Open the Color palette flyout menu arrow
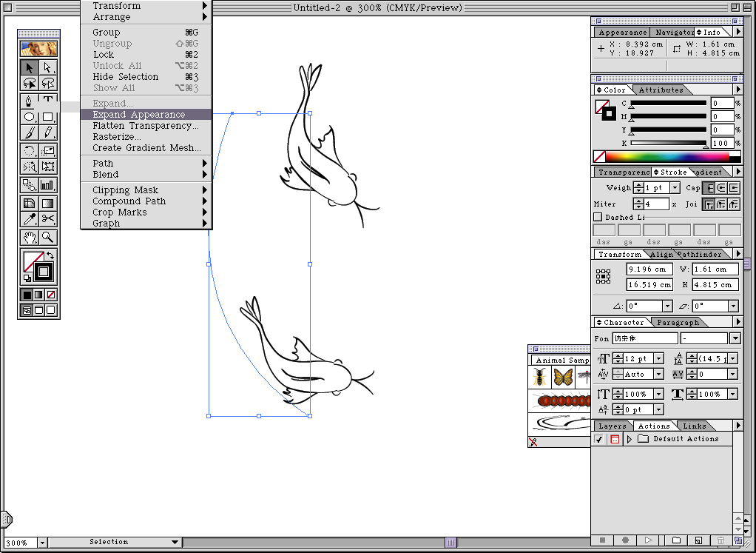Screen dimensions: 756x553 click(x=738, y=90)
